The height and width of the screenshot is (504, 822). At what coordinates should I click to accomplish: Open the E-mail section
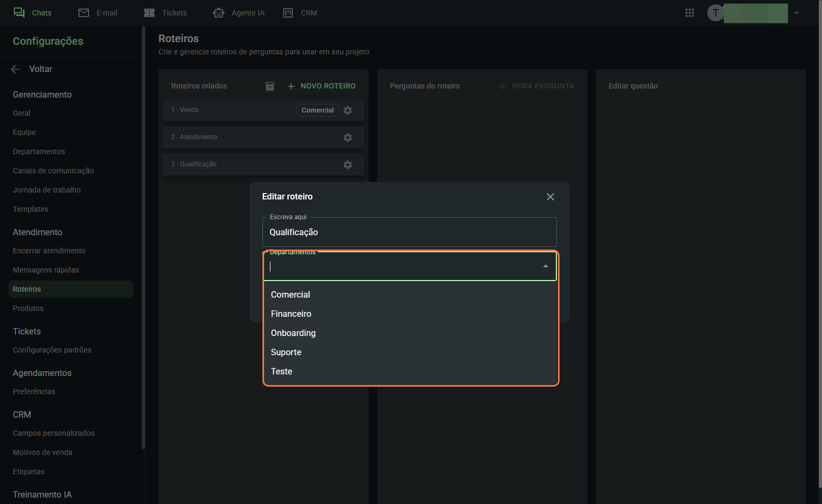tap(98, 13)
